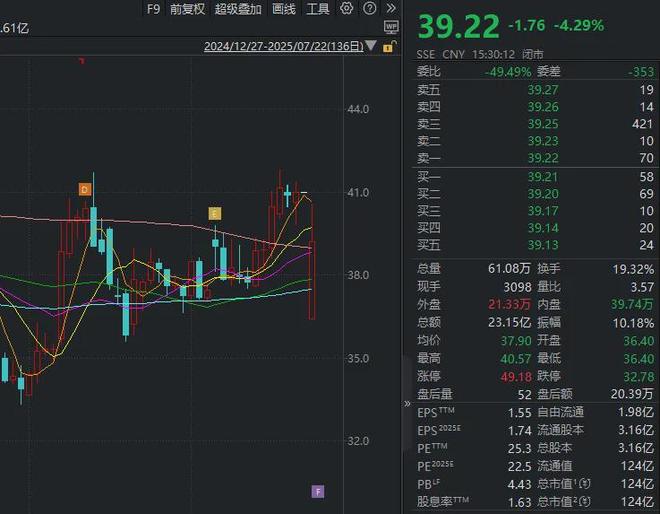Click the 内盘 value 39.74万
The width and height of the screenshot is (660, 514).
(632, 304)
